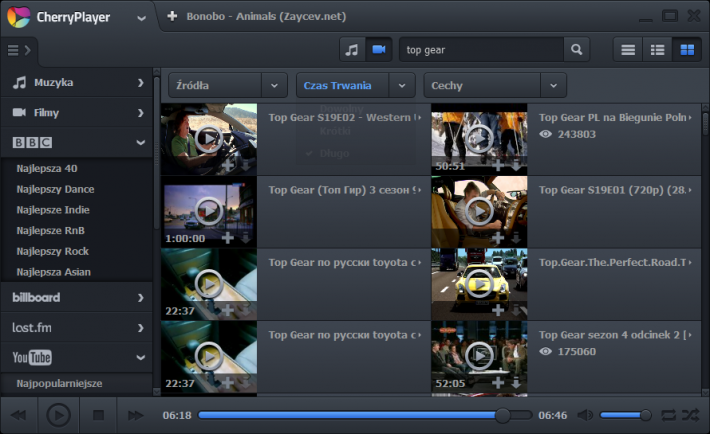Image resolution: width=710 pixels, height=434 pixels.
Task: Adjust the volume slider
Action: pyautogui.click(x=626, y=415)
